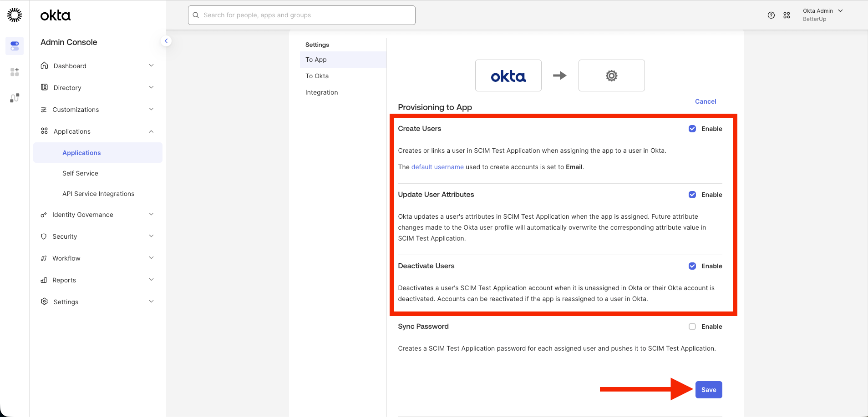The width and height of the screenshot is (868, 417).
Task: Toggle the Deactivate Users Enable checkbox
Action: pyautogui.click(x=692, y=266)
